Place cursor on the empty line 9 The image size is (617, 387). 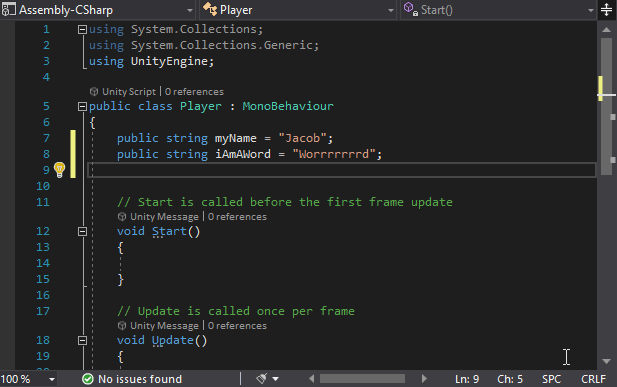click(x=342, y=170)
